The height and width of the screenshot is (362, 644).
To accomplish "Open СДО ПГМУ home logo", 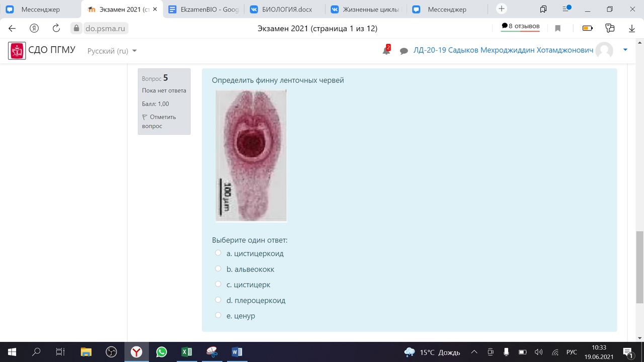I will tap(42, 50).
